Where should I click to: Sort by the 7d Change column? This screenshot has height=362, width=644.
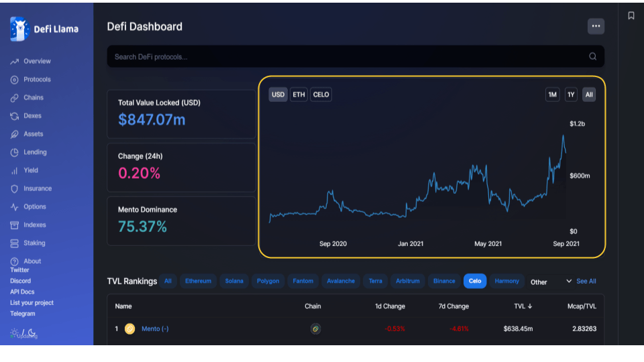453,306
